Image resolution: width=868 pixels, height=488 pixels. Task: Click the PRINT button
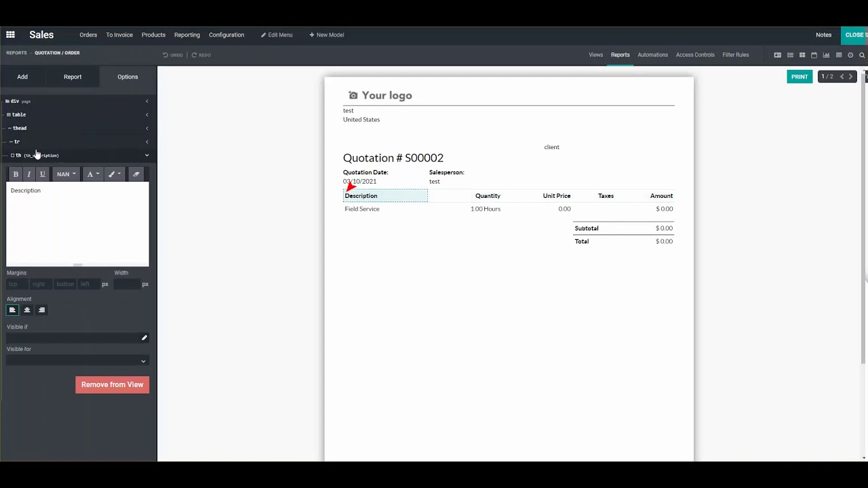(800, 77)
